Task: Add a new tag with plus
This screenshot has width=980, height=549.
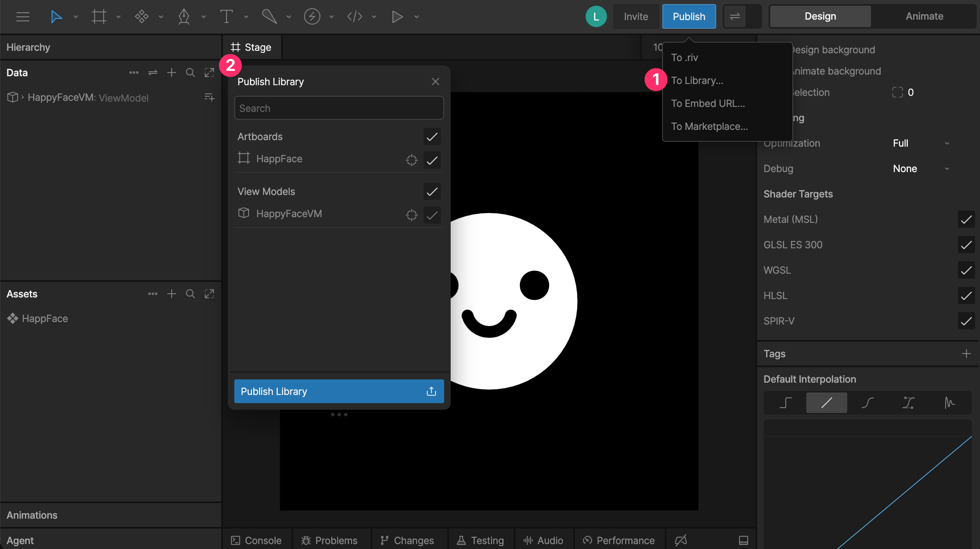Action: coord(966,354)
